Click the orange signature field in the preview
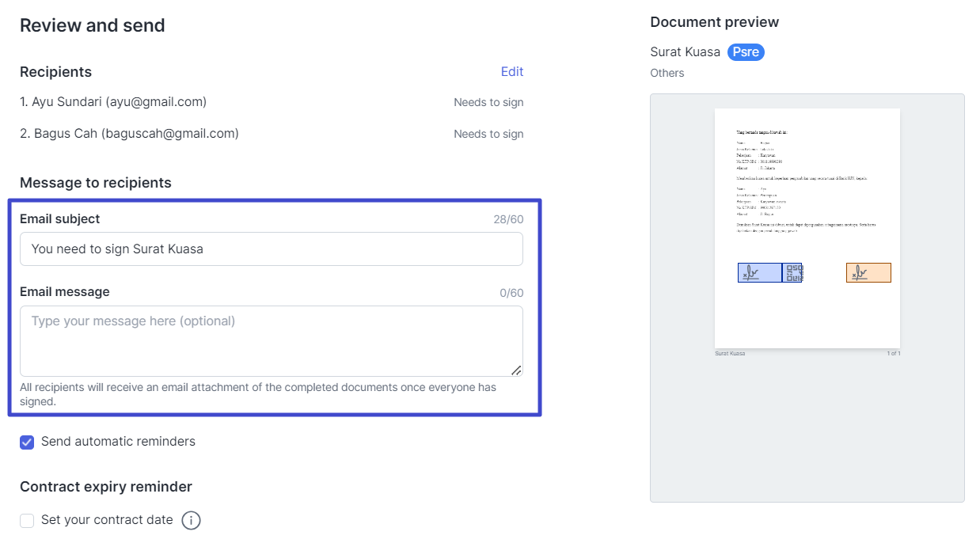 [x=868, y=271]
